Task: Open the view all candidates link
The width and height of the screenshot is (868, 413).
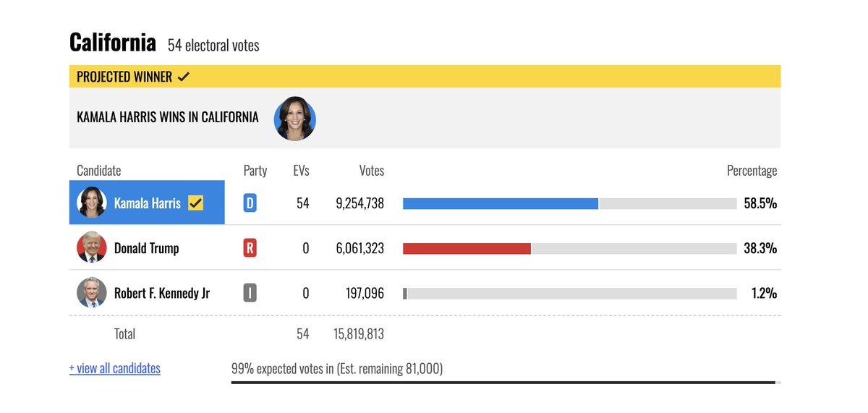Action: (115, 368)
